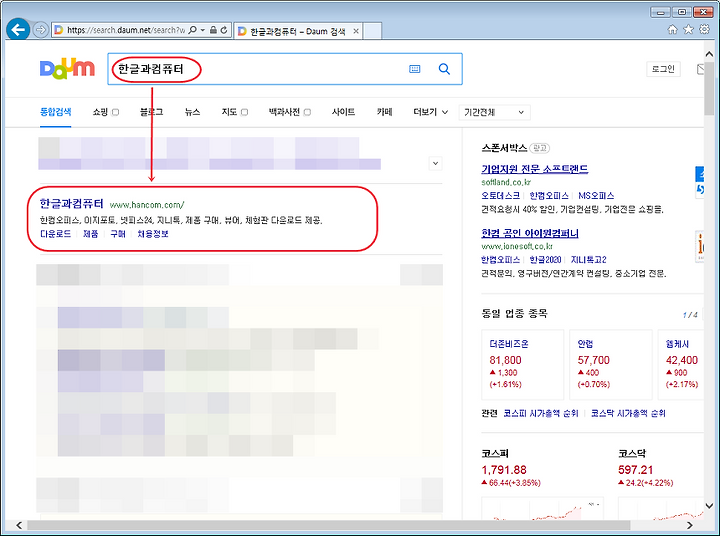Screen dimensions: 720x536
Task: Click the browser forward arrow button
Action: pyautogui.click(x=41, y=30)
